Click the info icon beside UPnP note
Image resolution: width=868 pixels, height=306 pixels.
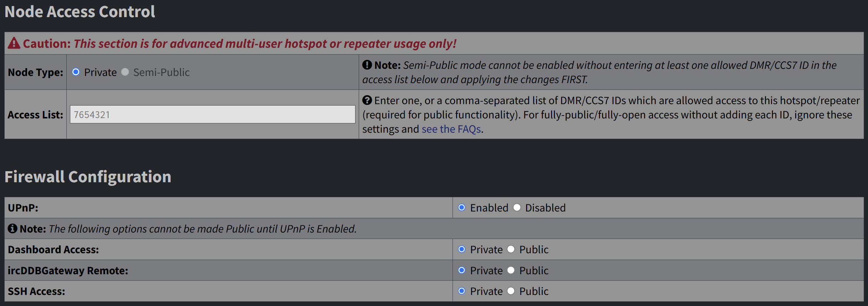(12, 228)
